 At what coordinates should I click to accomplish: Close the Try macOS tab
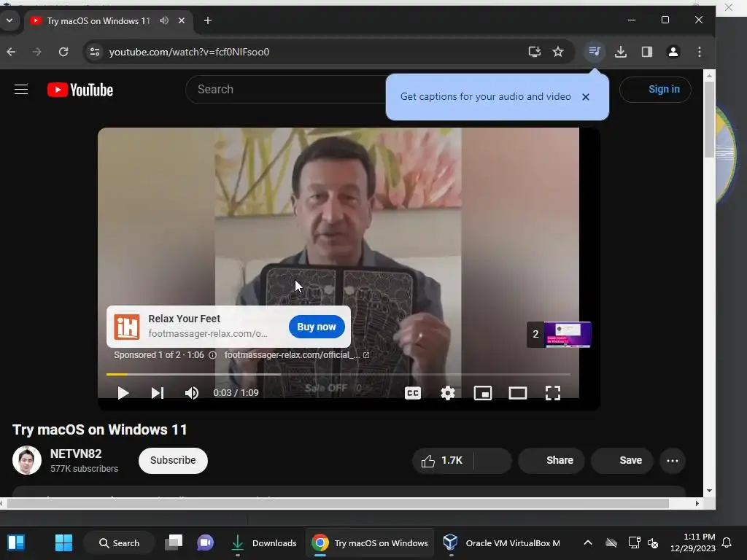coord(182,20)
